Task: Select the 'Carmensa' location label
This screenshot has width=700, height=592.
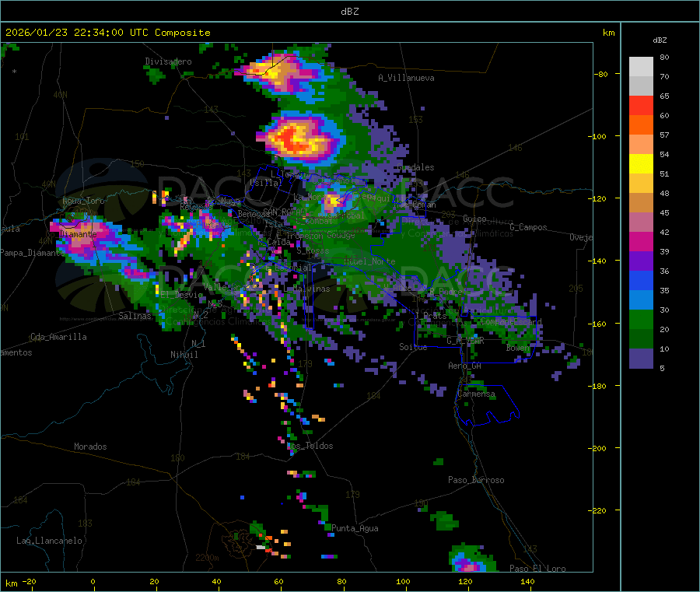Action: [x=476, y=394]
